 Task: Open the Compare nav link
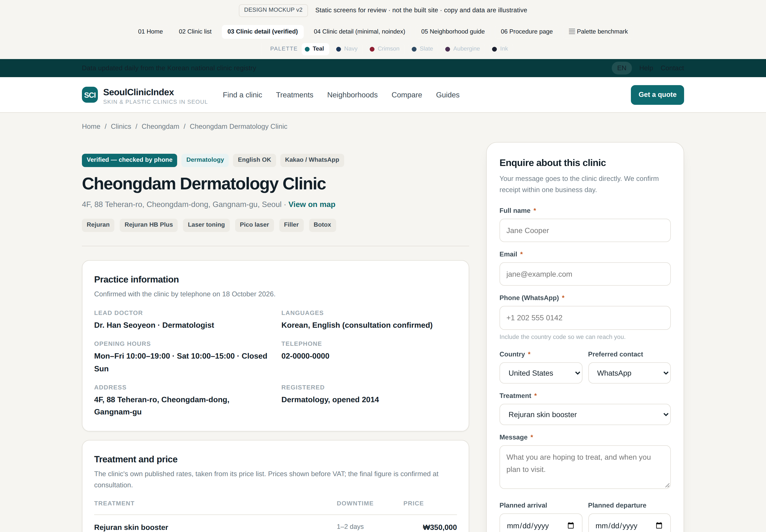pyautogui.click(x=407, y=95)
